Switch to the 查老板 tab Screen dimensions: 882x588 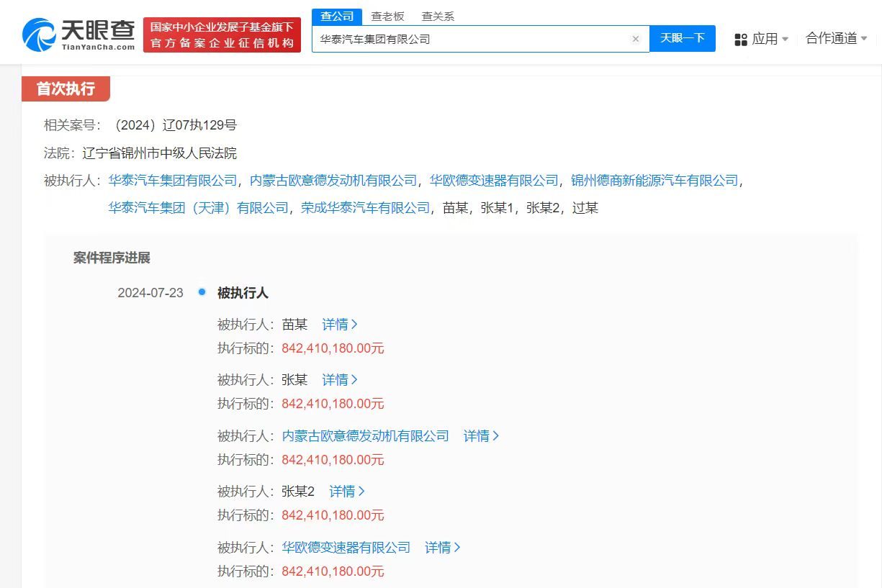[387, 16]
